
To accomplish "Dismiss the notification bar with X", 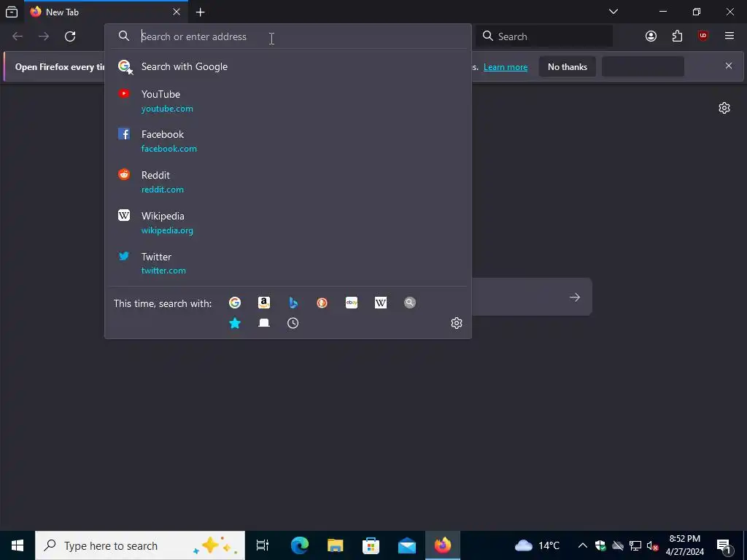I will (x=729, y=66).
